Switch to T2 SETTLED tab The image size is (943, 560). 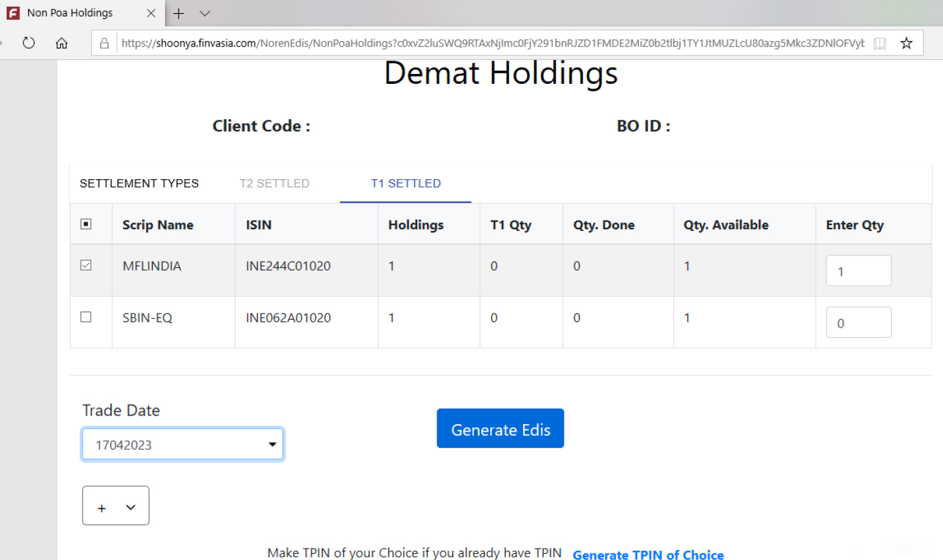[x=275, y=183]
